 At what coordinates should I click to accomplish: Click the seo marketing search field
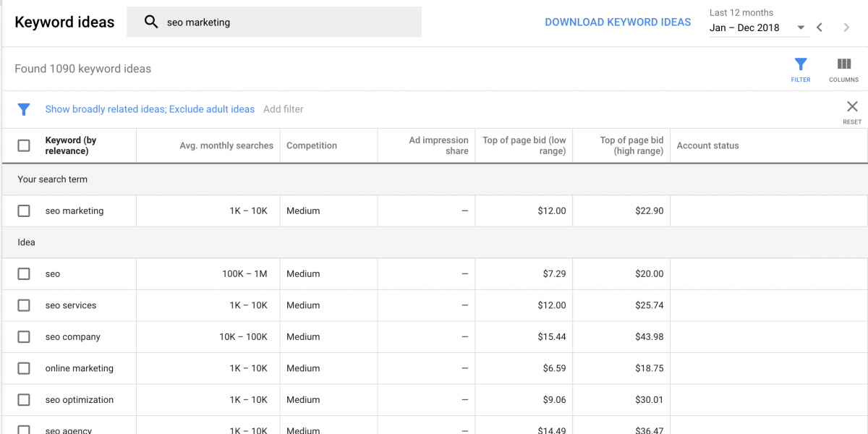[274, 22]
